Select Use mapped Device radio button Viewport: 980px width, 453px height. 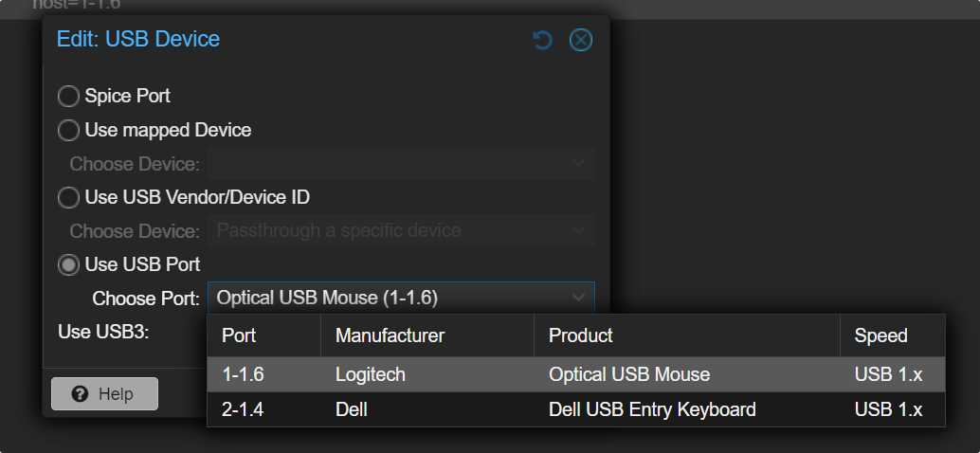point(68,130)
